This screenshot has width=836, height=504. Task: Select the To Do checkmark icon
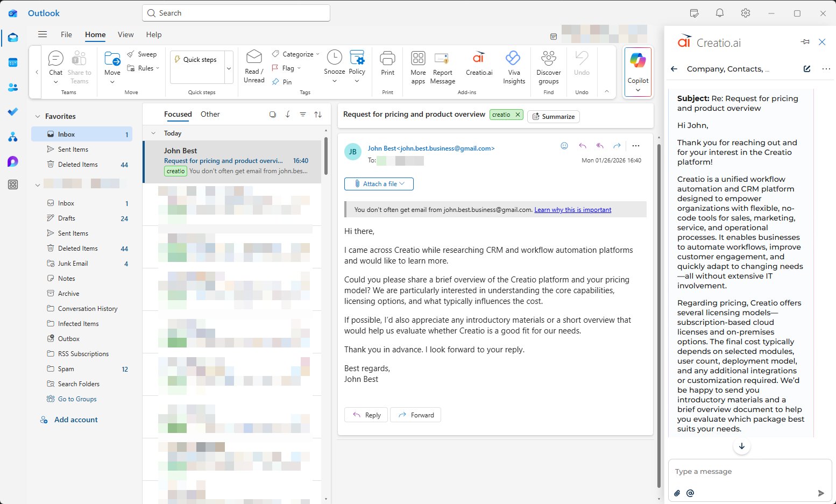12,112
